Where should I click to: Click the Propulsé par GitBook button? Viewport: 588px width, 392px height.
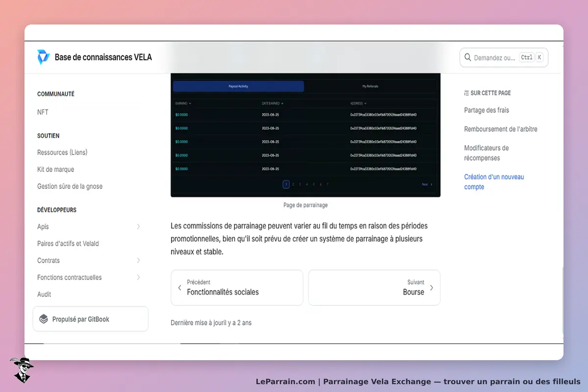point(90,319)
